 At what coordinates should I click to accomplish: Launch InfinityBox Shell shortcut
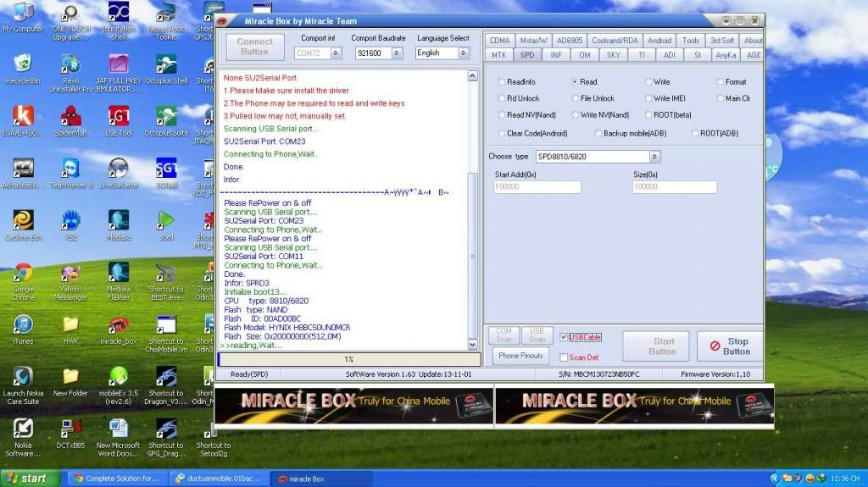119,21
